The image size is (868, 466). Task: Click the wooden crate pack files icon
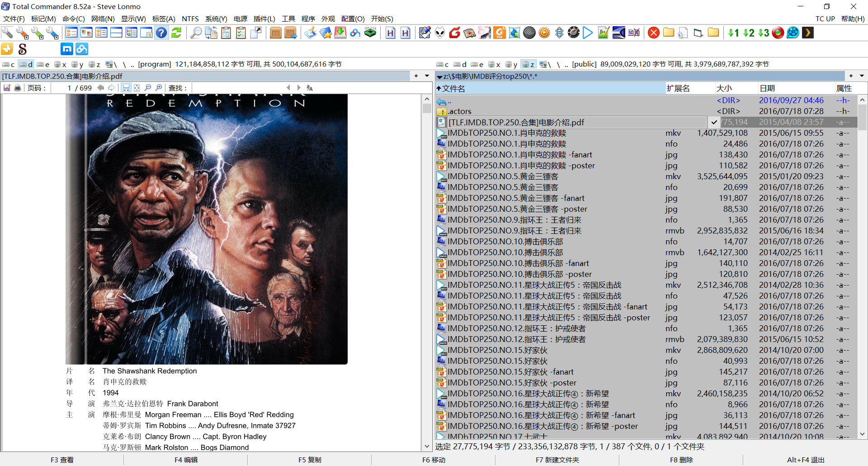click(x=275, y=33)
